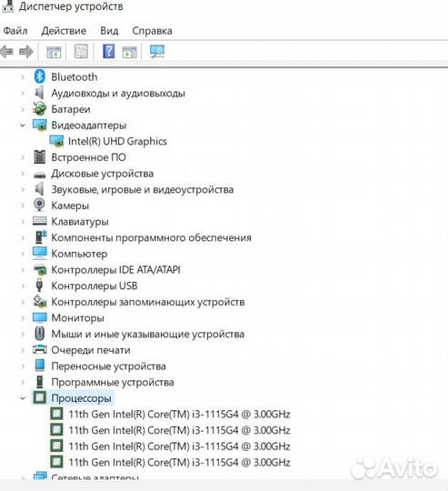448x491 pixels.
Task: Expand the Камеры node
Action: [x=23, y=205]
